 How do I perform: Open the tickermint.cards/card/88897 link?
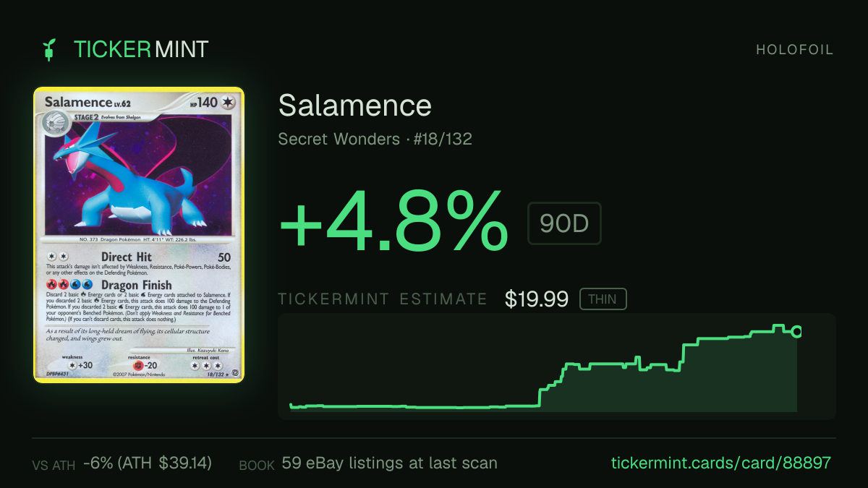coord(721,463)
